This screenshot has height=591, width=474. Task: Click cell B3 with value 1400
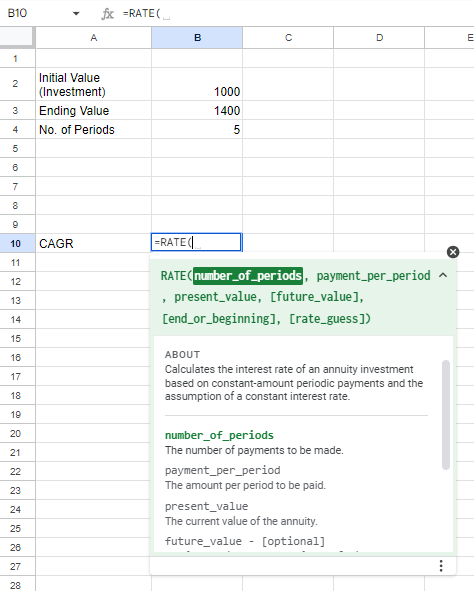coord(197,110)
